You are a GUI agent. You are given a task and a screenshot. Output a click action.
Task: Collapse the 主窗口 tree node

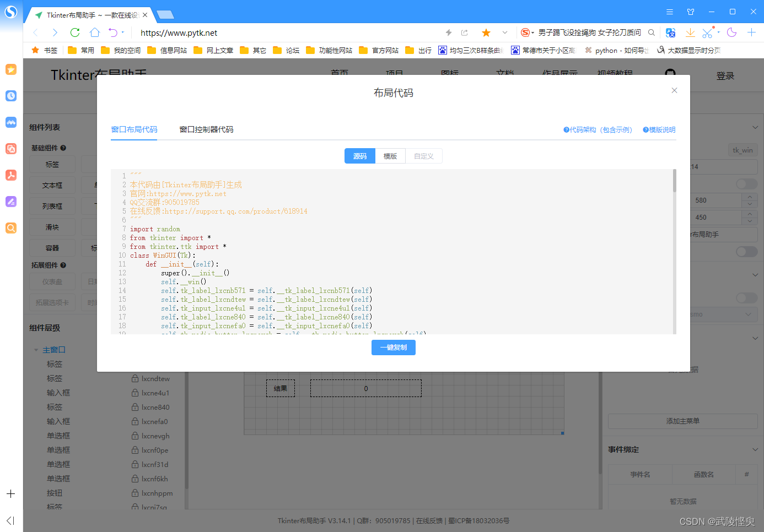36,350
